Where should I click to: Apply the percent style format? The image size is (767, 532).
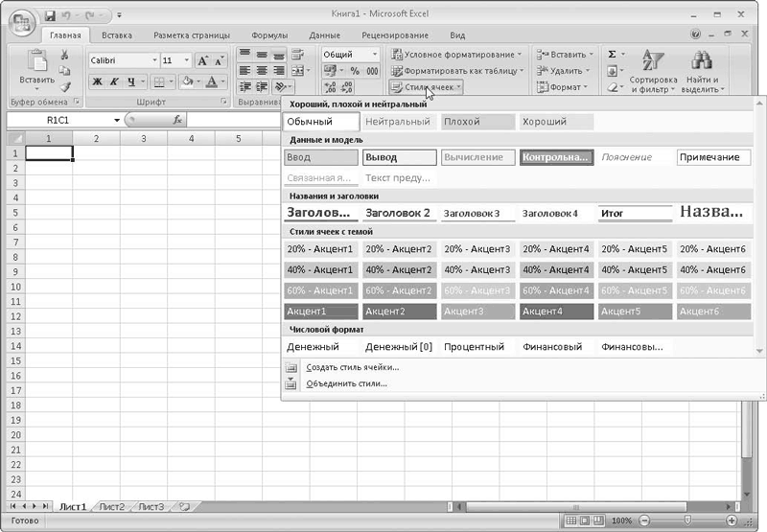pos(354,71)
